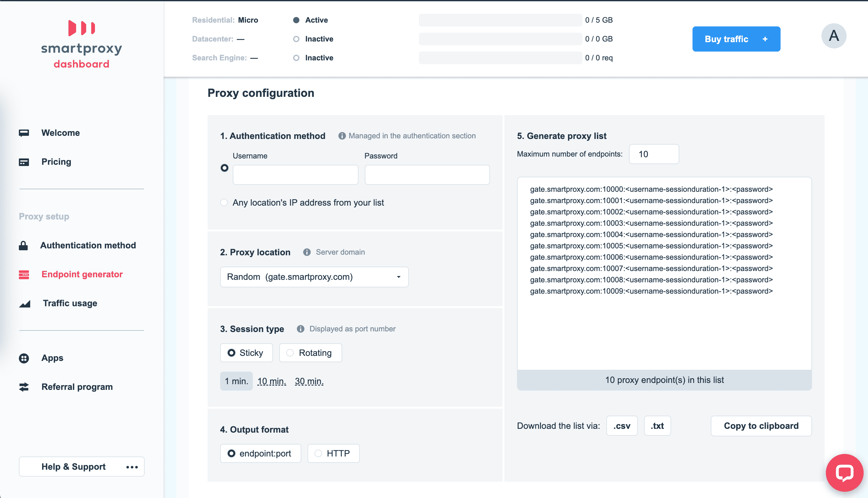The height and width of the screenshot is (498, 868).
Task: Click the info icon beside Authentication method
Action: [x=342, y=136]
